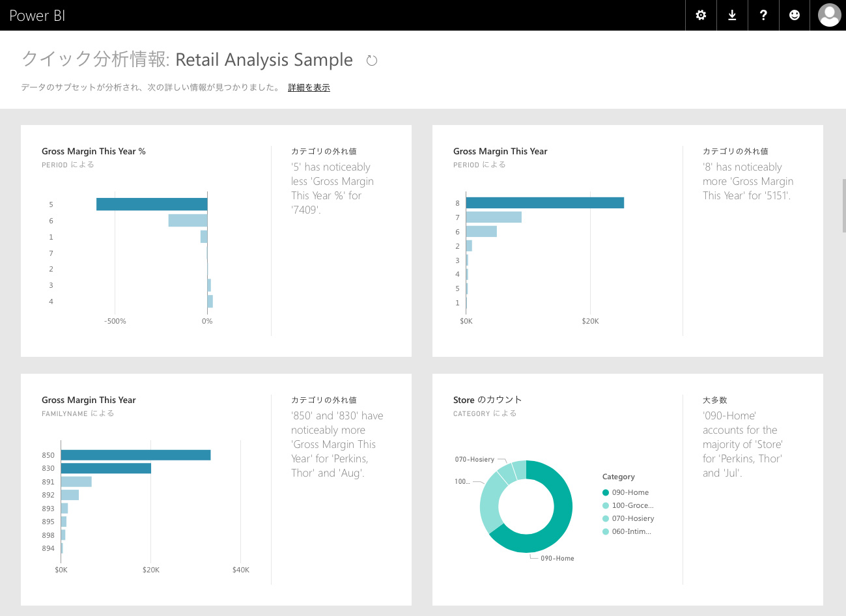
Task: Click the -500% axis label
Action: pos(115,321)
